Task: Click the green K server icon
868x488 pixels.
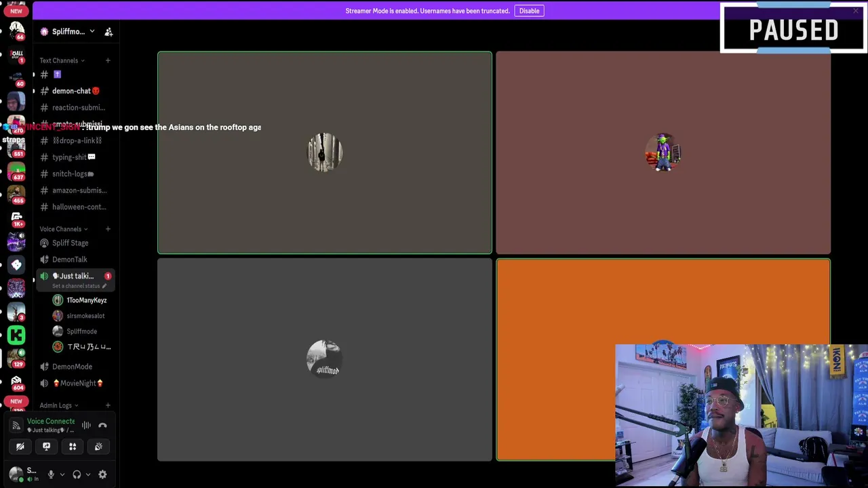Action: point(16,335)
